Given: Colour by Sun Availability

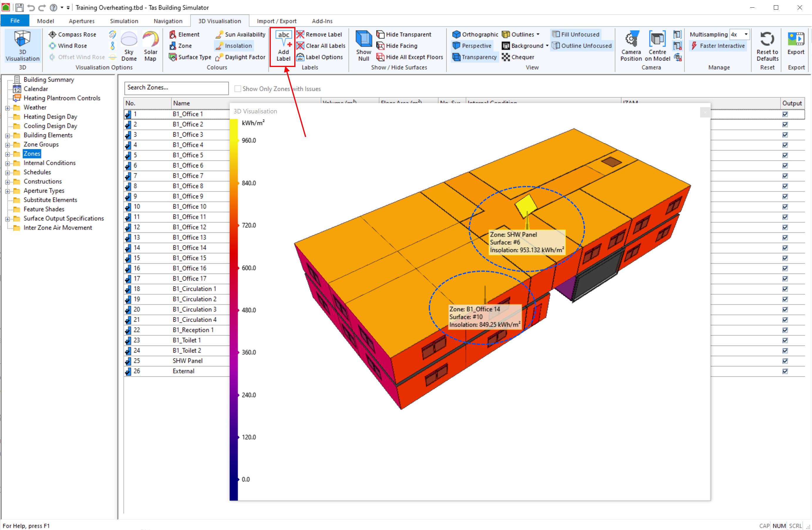Looking at the screenshot, I should tap(241, 34).
